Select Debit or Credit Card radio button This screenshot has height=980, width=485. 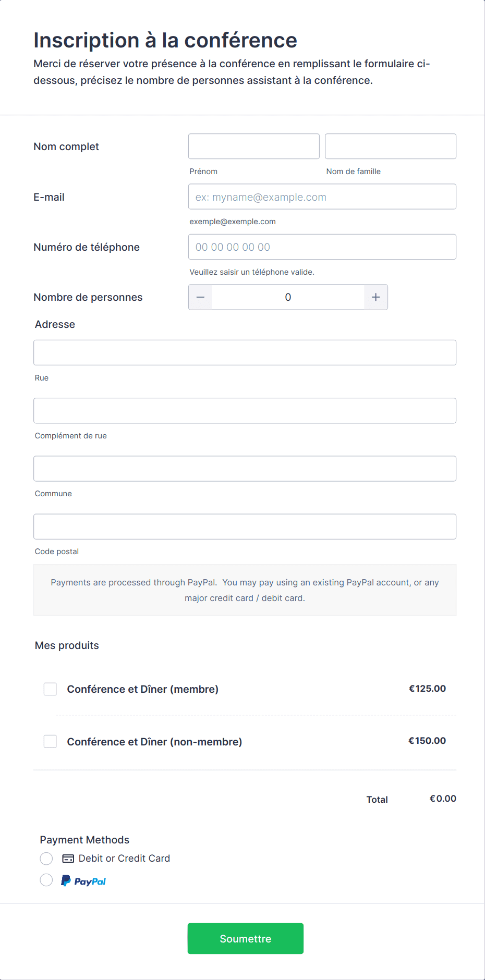[46, 859]
